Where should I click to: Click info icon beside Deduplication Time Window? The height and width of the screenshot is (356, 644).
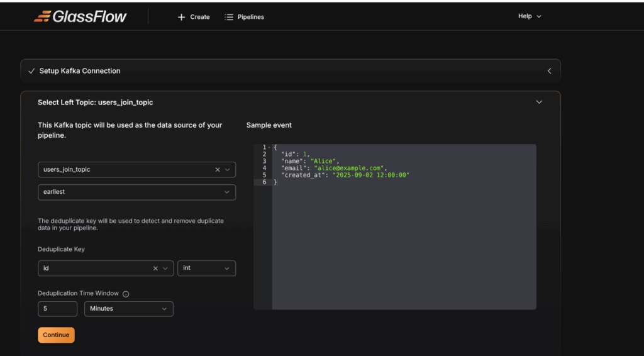pyautogui.click(x=126, y=294)
